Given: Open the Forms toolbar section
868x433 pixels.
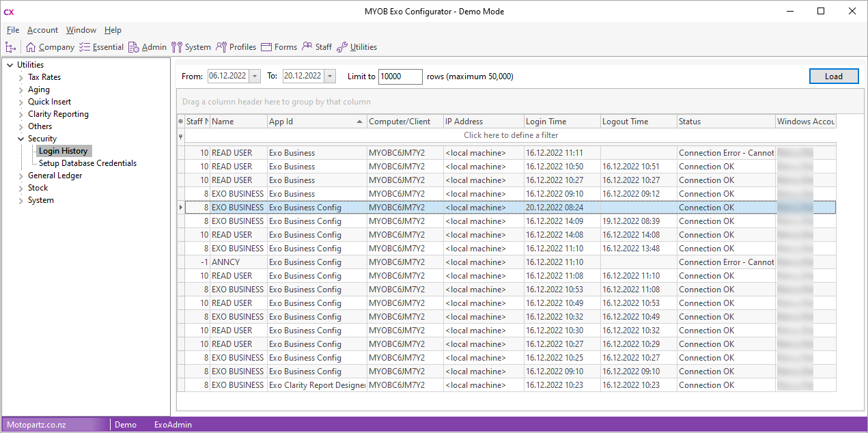Looking at the screenshot, I should 279,47.
